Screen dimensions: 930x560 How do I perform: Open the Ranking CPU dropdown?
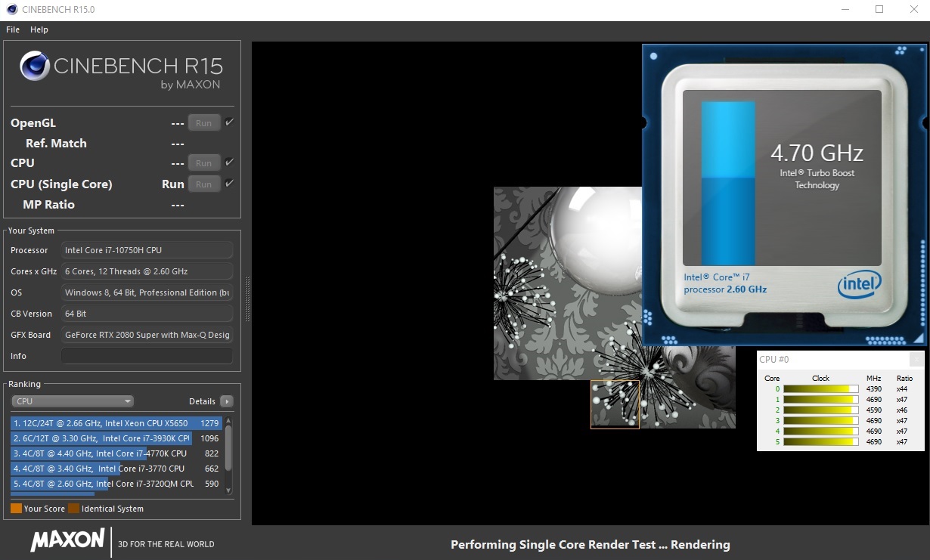click(73, 401)
